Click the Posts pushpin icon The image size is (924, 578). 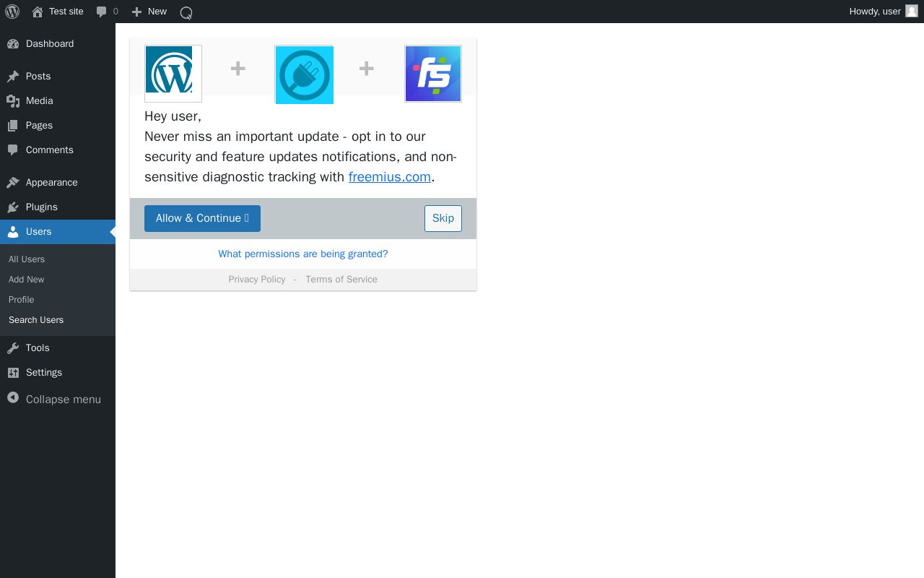13,76
